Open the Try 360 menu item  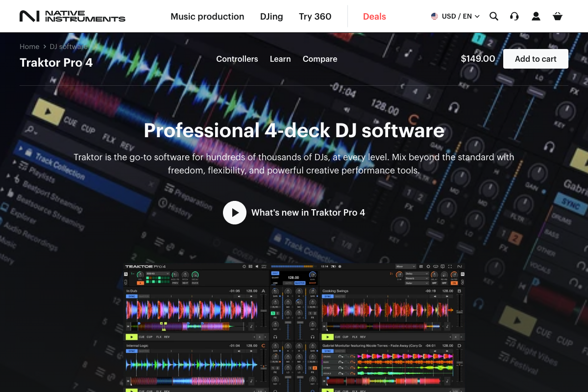pyautogui.click(x=315, y=16)
